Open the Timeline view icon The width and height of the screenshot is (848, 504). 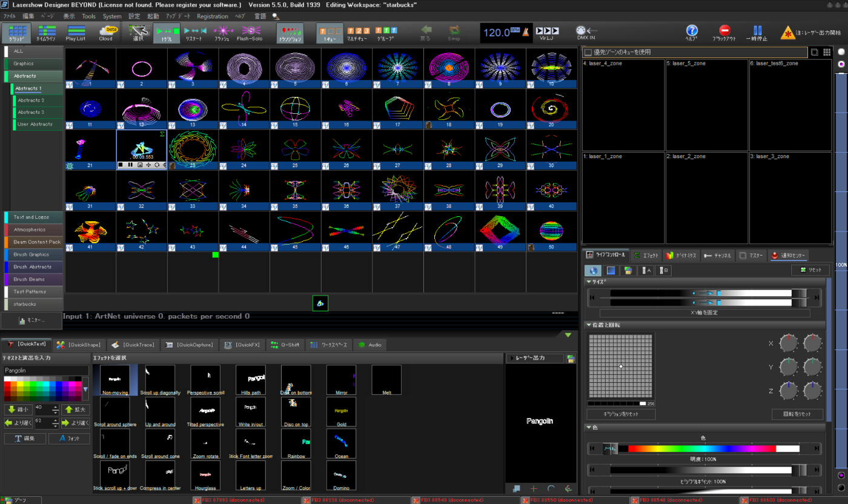(x=46, y=33)
